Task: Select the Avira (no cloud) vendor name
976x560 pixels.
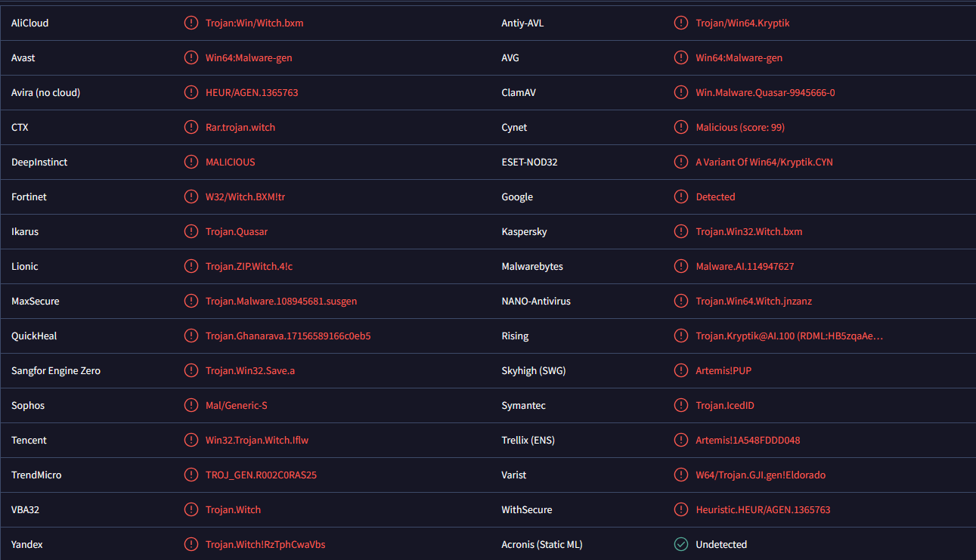Action: click(x=45, y=92)
